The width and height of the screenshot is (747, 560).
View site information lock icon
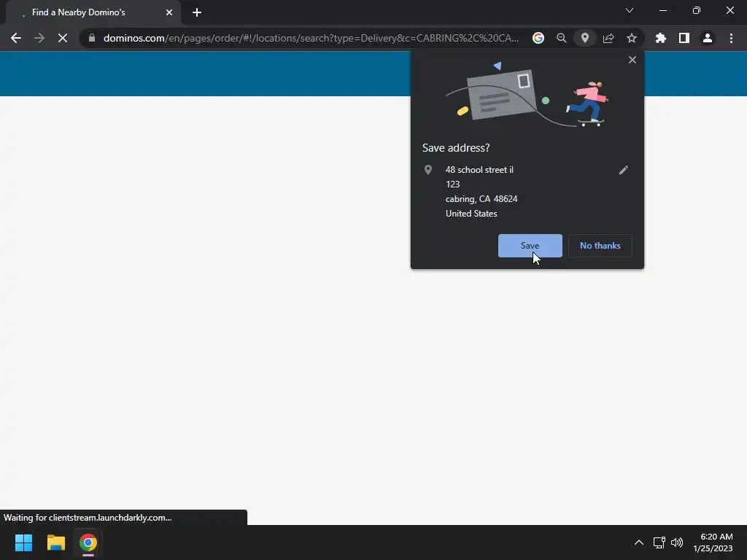coord(92,38)
